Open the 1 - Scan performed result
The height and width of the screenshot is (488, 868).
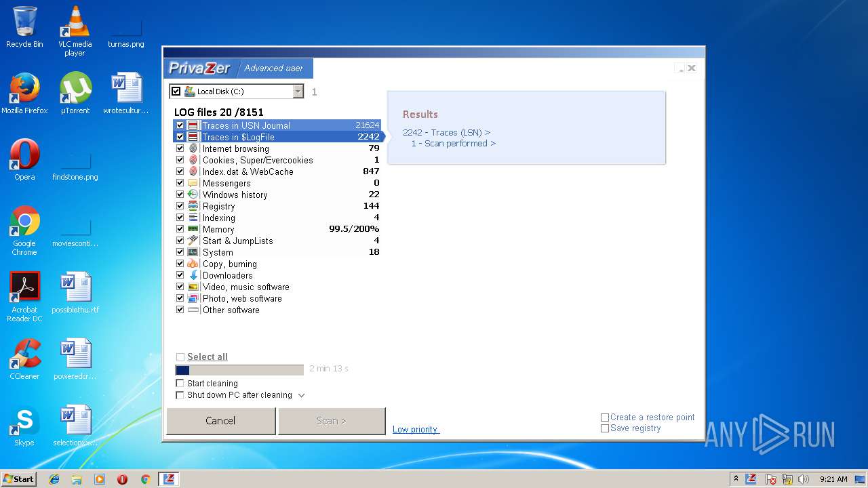tap(454, 144)
